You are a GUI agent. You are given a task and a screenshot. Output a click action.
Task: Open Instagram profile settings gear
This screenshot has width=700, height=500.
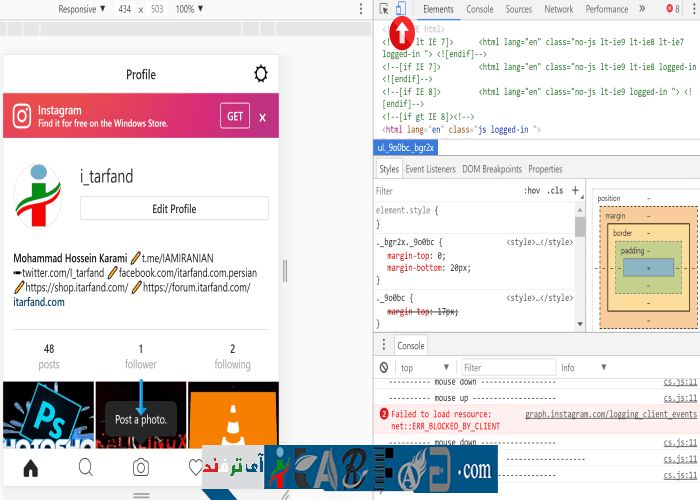(261, 74)
